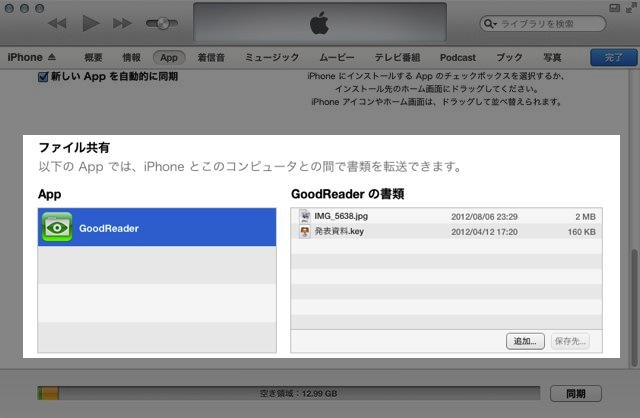
Task: Click the IMG_5638.jpg file icon
Action: pyautogui.click(x=304, y=216)
